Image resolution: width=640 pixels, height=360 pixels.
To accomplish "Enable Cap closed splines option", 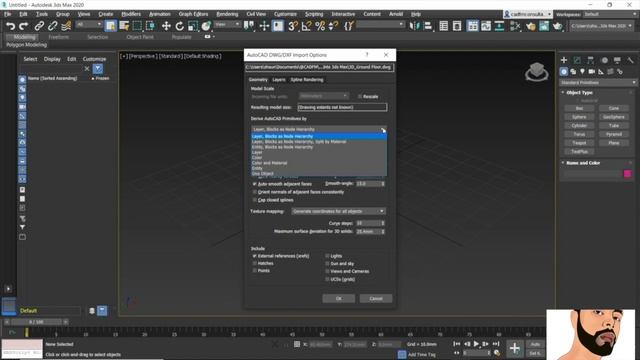I will [x=255, y=200].
